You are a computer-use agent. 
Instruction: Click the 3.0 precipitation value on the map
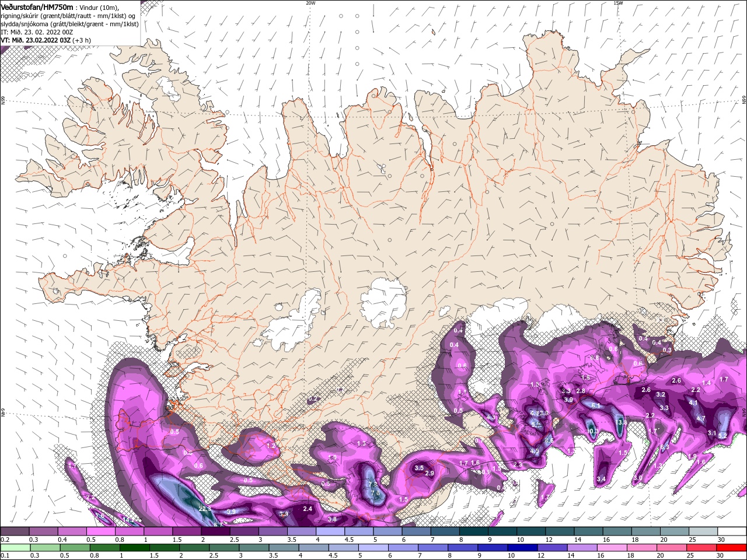click(638, 478)
